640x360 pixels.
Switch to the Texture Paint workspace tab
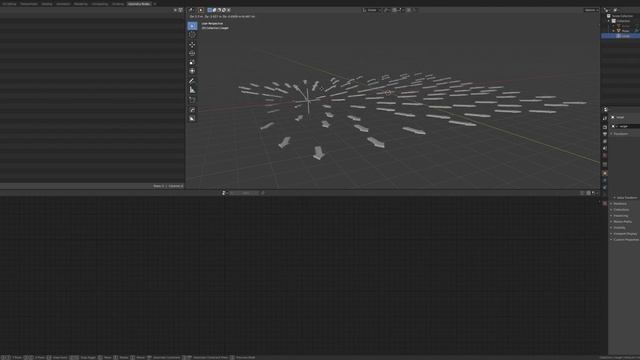29,4
